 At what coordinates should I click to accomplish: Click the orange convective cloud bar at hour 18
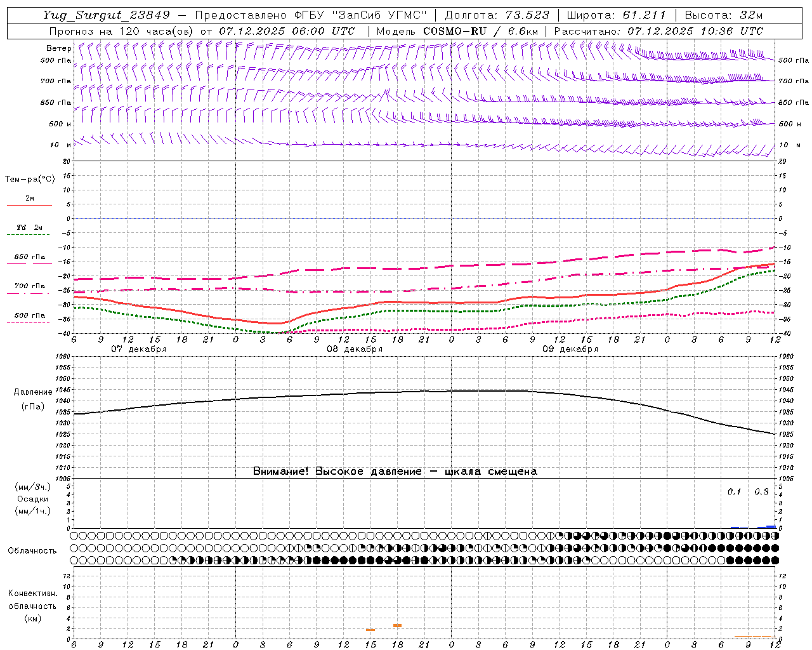click(x=397, y=626)
